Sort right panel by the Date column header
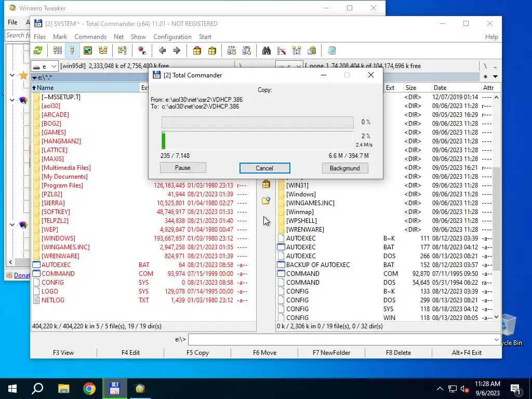Screen dimensions: 532x399 pyautogui.click(x=455, y=87)
